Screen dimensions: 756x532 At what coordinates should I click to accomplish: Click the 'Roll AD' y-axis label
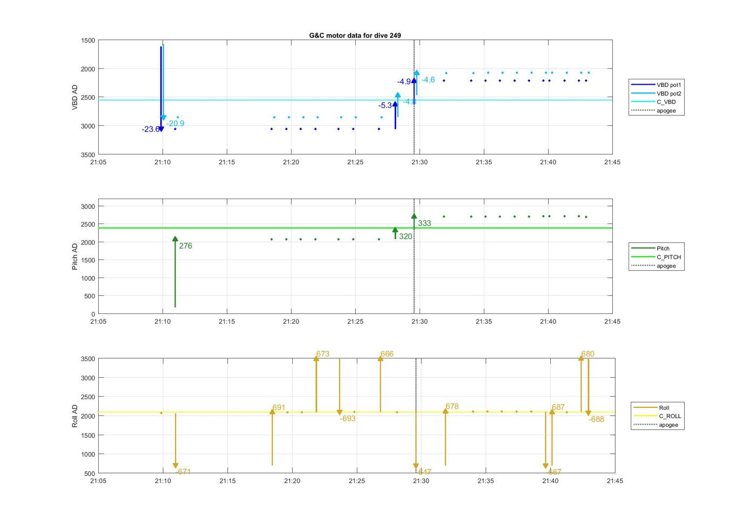[x=75, y=416]
